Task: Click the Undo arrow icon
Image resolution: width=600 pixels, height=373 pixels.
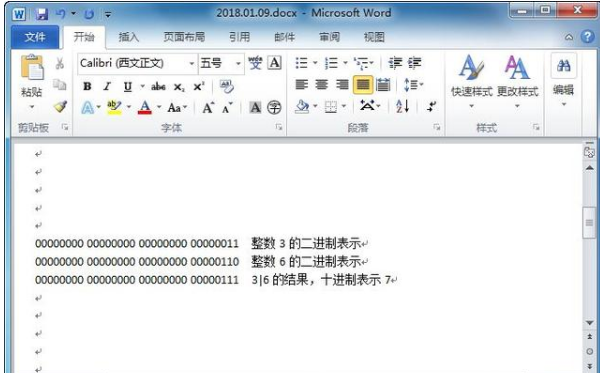Action: [x=60, y=14]
